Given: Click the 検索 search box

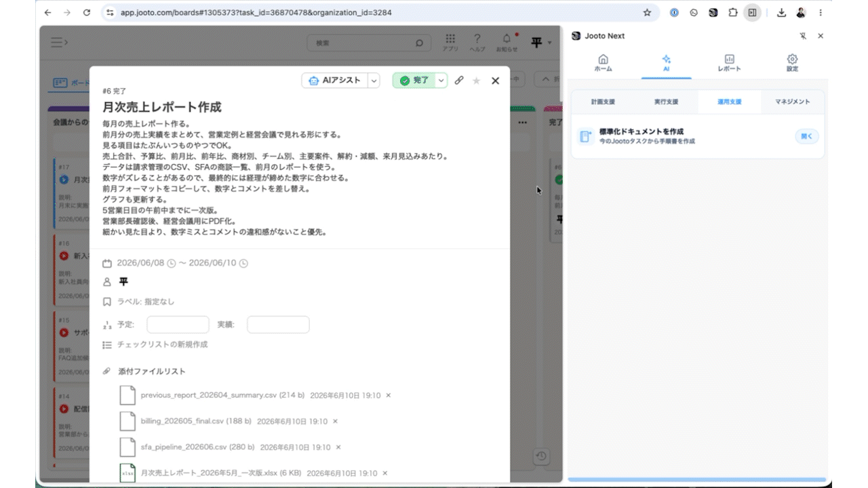Looking at the screenshot, I should (369, 43).
